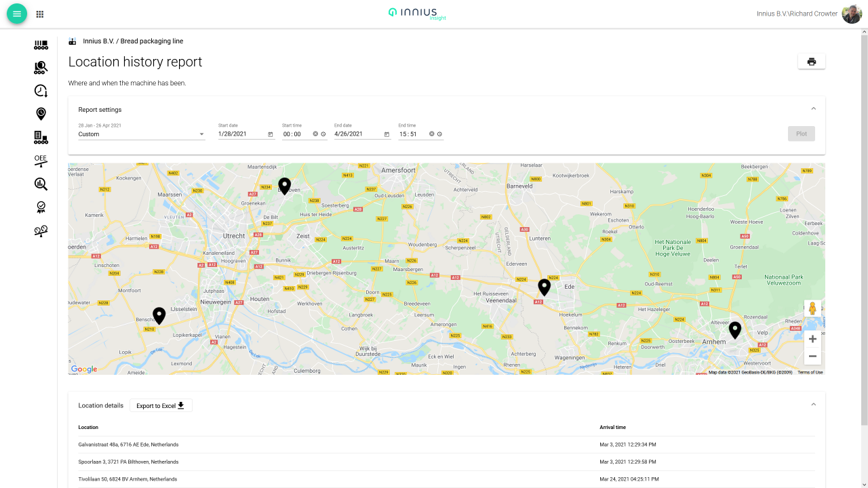Image resolution: width=868 pixels, height=488 pixels.
Task: Open the Start date calendar picker
Action: pyautogui.click(x=270, y=134)
